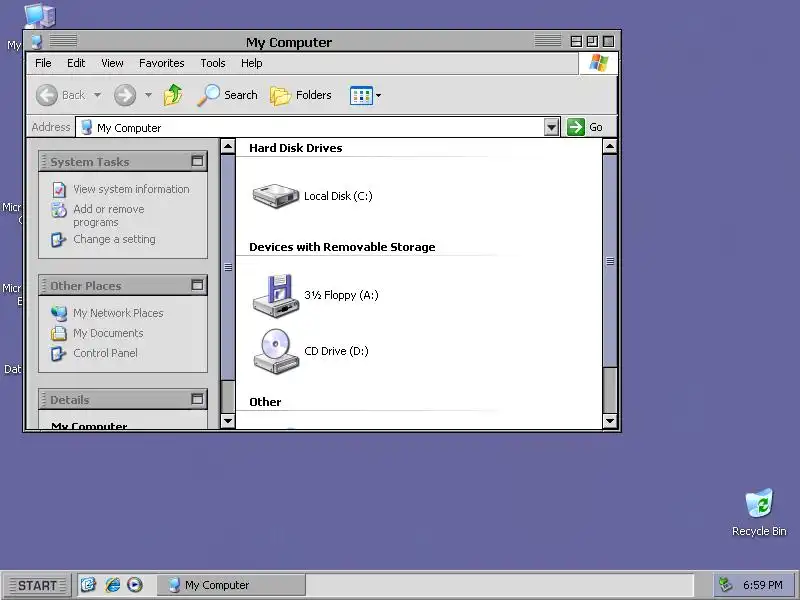Click the Windows flag logo
Screen dimensions: 800x600
pyautogui.click(x=598, y=63)
